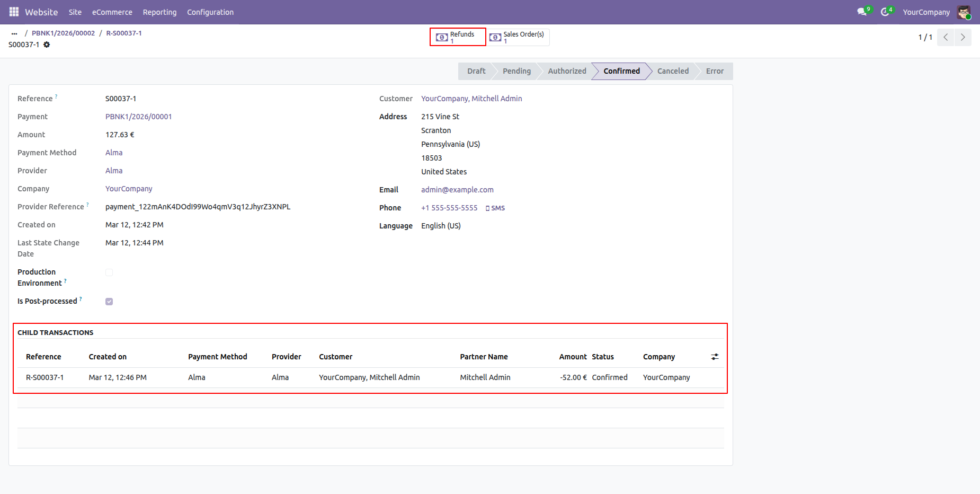Expand the breadcrumb ellipsis menu
980x494 pixels.
point(14,33)
